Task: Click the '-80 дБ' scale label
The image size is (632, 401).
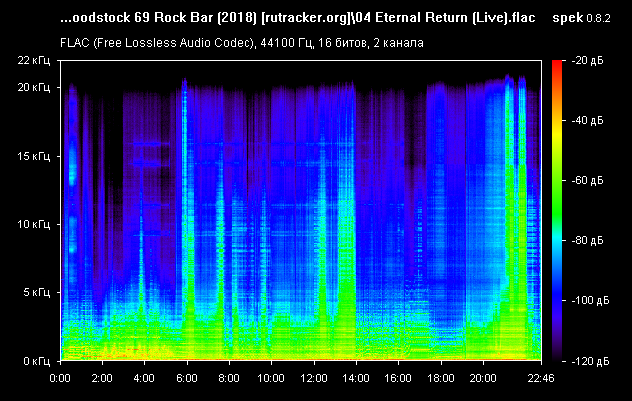Action: (x=588, y=240)
